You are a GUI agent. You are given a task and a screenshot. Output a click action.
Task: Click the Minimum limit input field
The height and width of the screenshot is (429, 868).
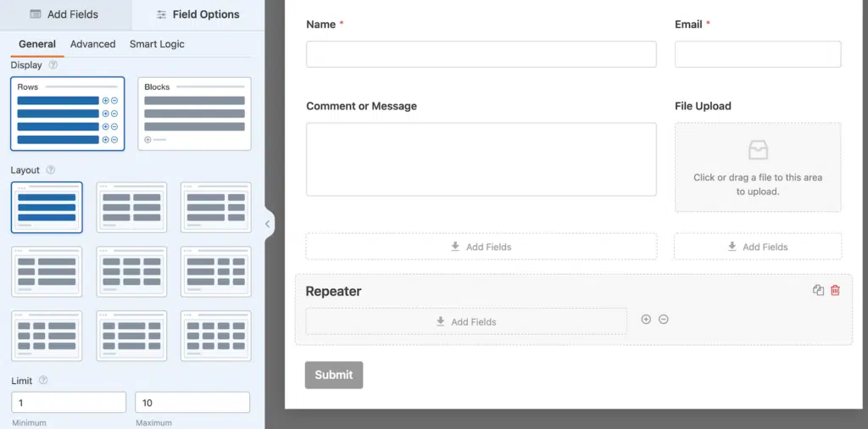[69, 403]
